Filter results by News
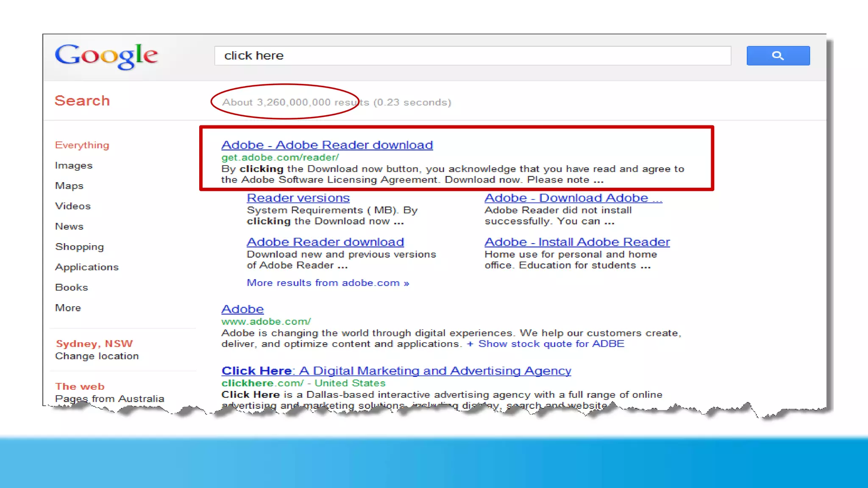This screenshot has height=488, width=868. [69, 227]
